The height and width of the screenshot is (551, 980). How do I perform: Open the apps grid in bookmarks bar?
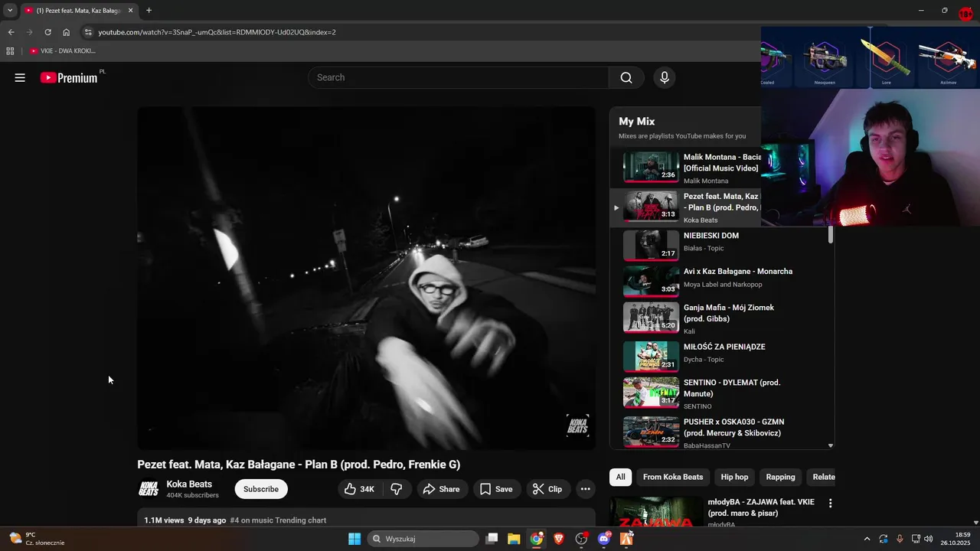pyautogui.click(x=10, y=51)
